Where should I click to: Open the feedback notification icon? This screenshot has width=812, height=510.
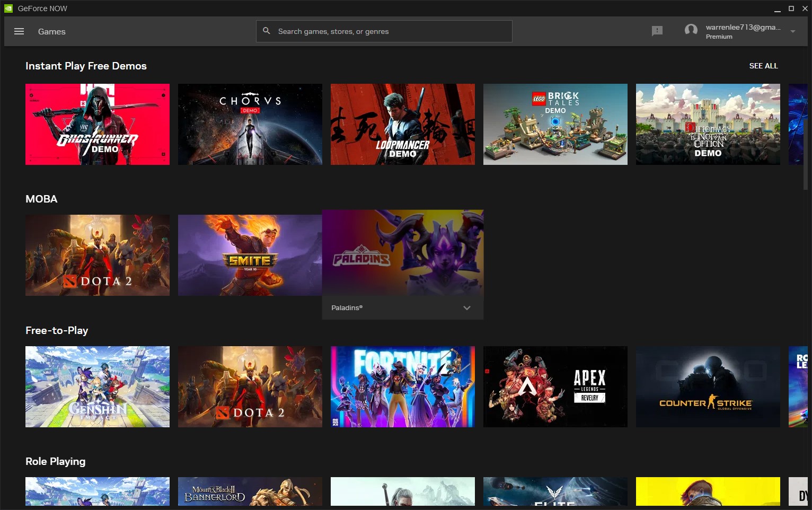[657, 31]
